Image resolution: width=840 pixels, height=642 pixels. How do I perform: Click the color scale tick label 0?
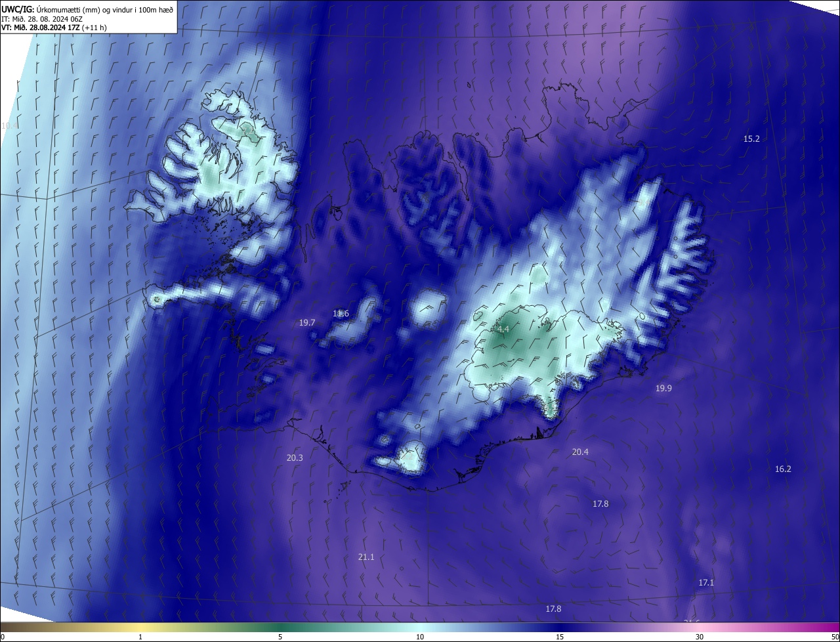tap(3, 637)
